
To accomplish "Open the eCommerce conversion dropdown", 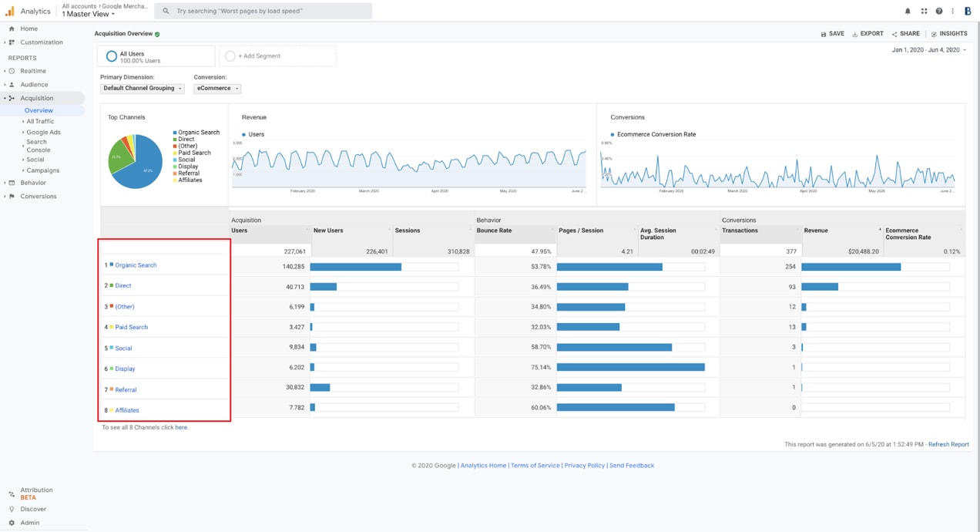I will click(x=217, y=88).
